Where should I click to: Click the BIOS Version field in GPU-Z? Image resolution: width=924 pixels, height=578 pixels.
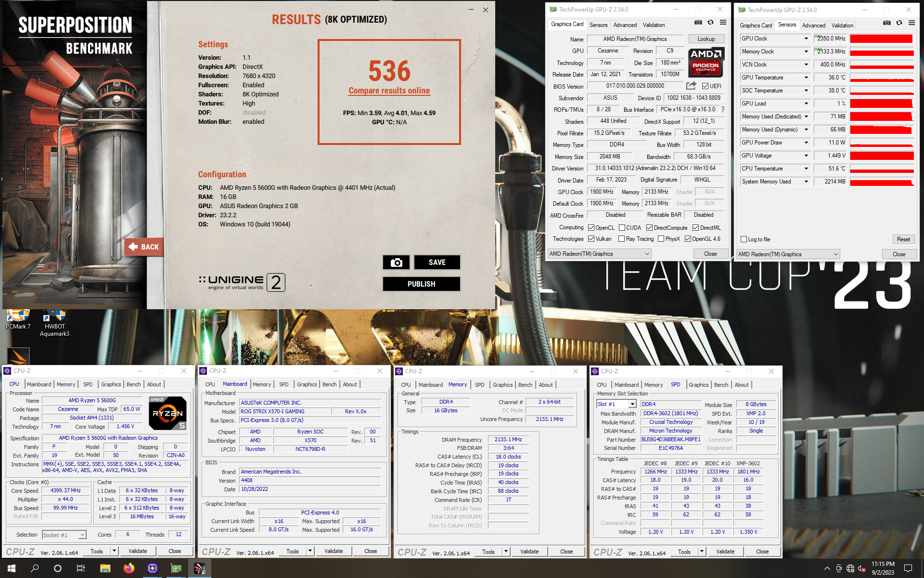(x=635, y=86)
